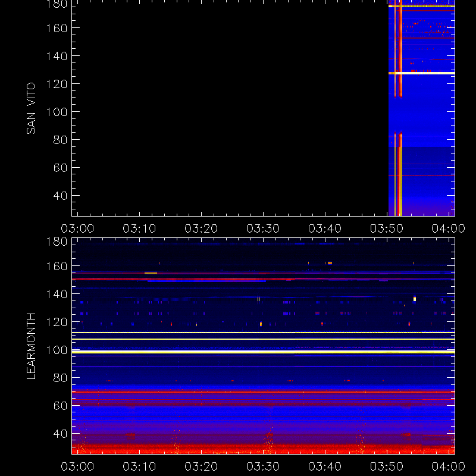Select the 60 tick label on San Vito axis
The width and height of the screenshot is (476, 476).
point(60,168)
